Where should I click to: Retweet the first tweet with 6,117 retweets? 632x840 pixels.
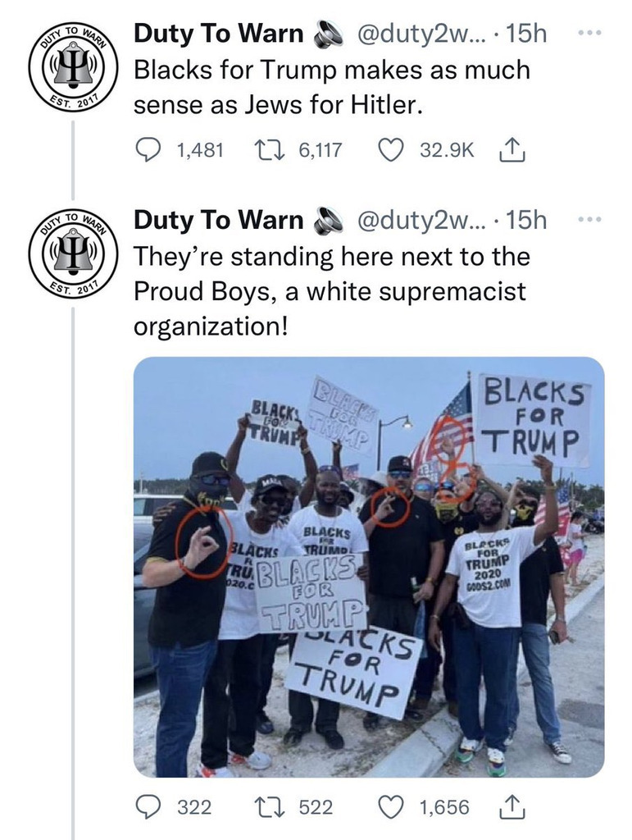pyautogui.click(x=265, y=149)
